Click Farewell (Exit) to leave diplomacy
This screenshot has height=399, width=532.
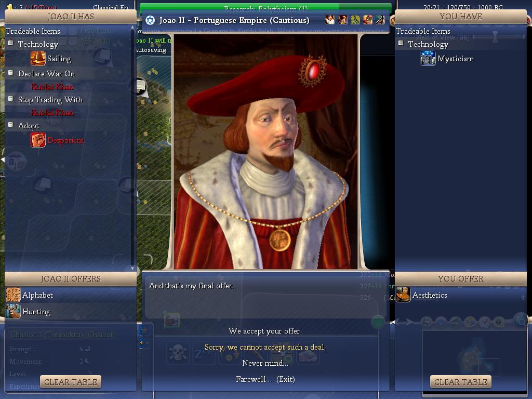pos(265,379)
